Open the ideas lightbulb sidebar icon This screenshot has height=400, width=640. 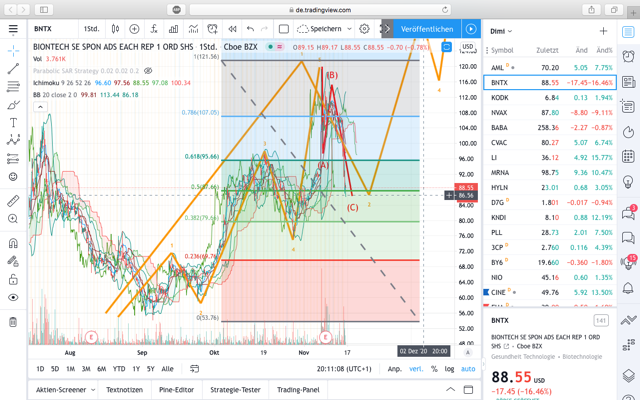[628, 181]
